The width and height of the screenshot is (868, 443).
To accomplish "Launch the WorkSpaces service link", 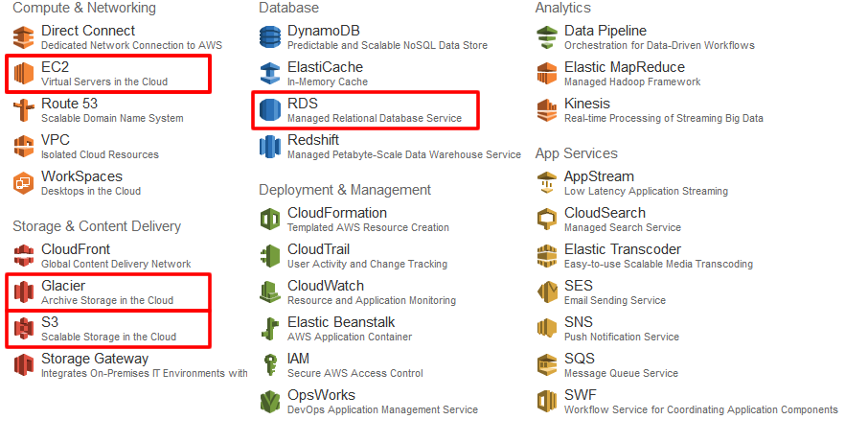I will (82, 176).
